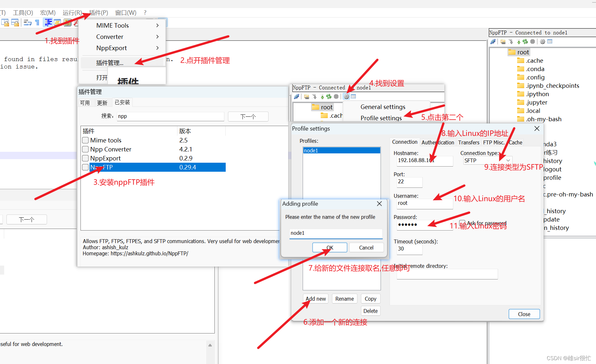Click the settings gear in right NppFTP panel

coord(543,41)
